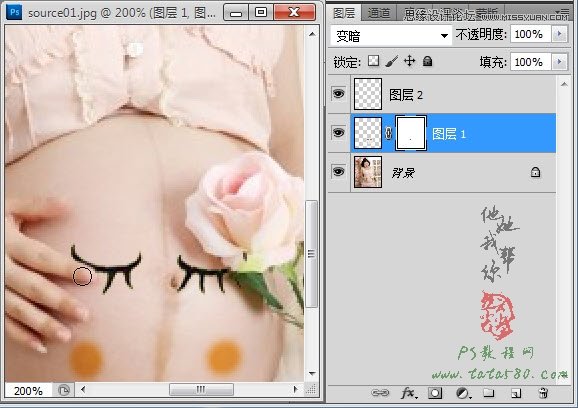Screen dimensions: 578x408
Task: Select the 图层 1 layer name
Action: 449,133
